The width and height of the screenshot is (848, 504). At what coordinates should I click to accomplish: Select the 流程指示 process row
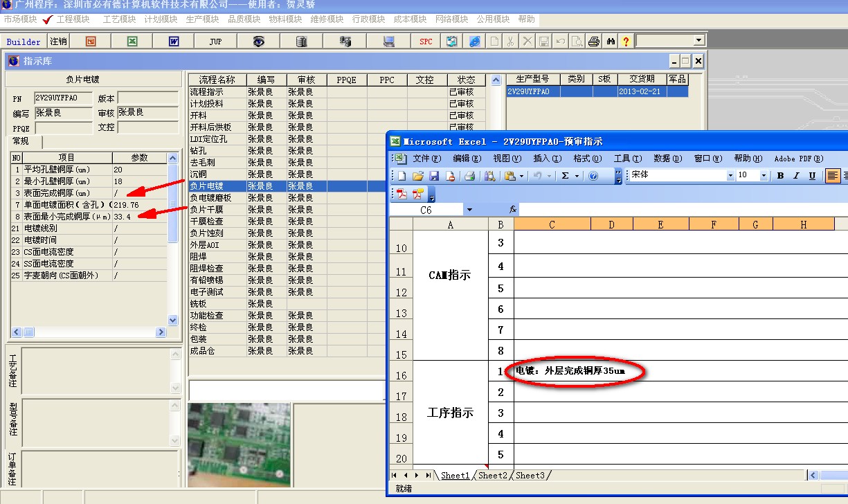[x=337, y=91]
